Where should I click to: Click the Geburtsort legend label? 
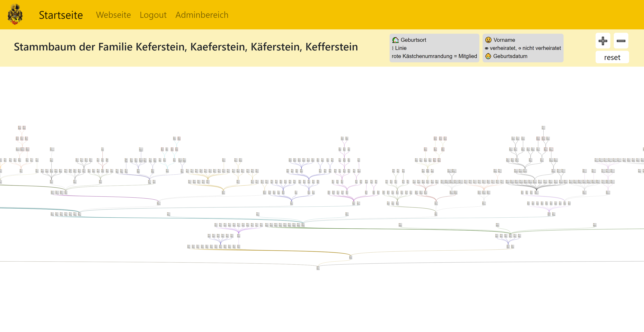pos(413,40)
